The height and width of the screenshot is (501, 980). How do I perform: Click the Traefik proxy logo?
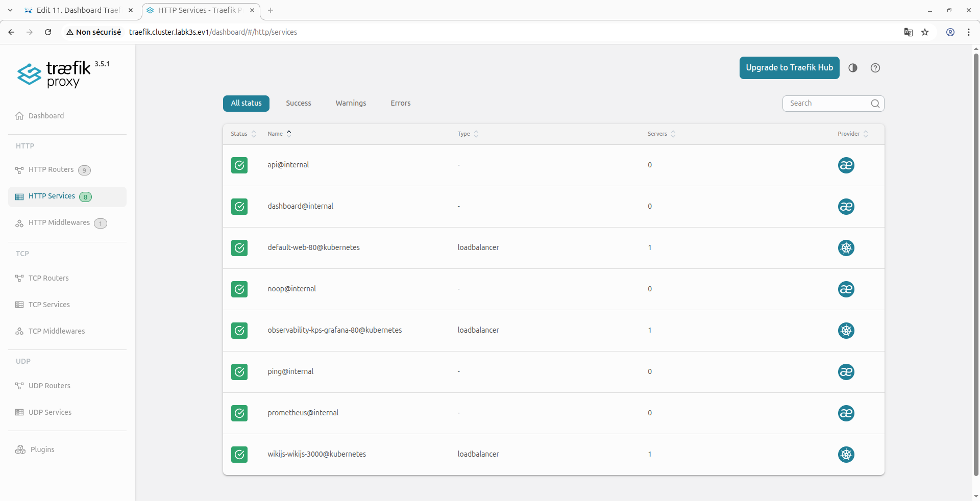click(63, 74)
